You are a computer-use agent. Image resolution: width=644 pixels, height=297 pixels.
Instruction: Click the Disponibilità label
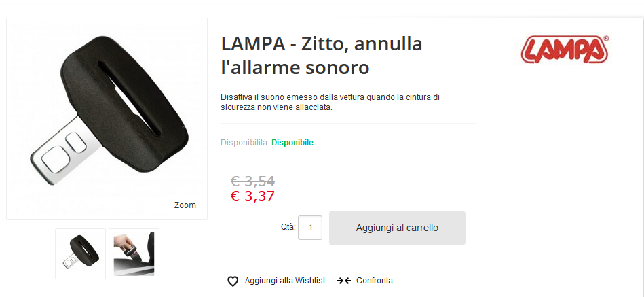pyautogui.click(x=244, y=143)
